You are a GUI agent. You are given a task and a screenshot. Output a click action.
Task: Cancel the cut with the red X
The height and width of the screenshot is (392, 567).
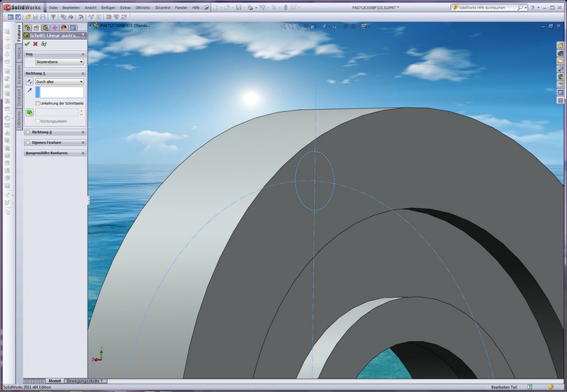coord(35,44)
